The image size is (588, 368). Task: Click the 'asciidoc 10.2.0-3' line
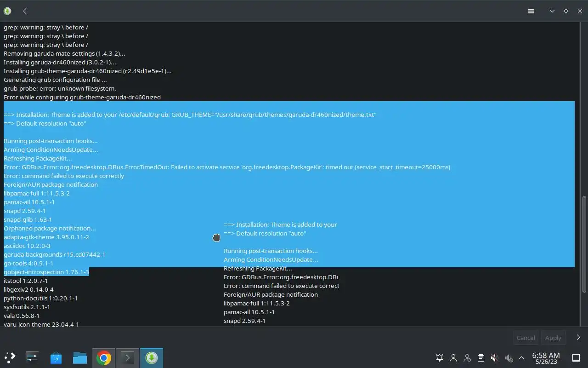(x=27, y=246)
